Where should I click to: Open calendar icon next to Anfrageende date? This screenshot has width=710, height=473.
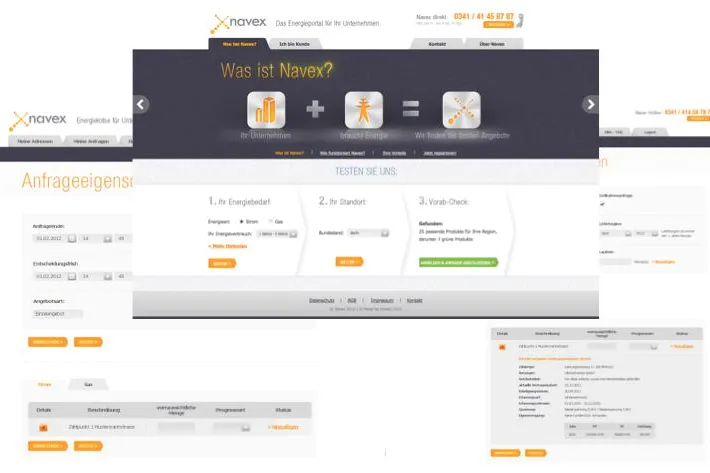[72, 238]
